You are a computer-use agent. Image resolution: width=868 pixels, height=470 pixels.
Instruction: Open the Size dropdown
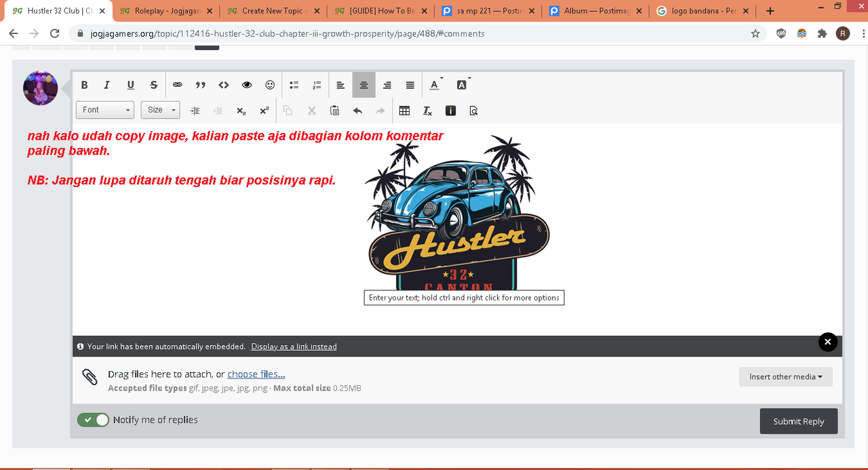(x=160, y=110)
